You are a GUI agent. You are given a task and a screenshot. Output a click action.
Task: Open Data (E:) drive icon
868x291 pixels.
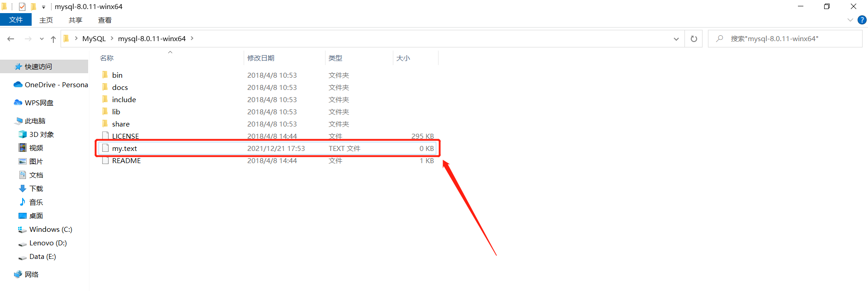[22, 257]
